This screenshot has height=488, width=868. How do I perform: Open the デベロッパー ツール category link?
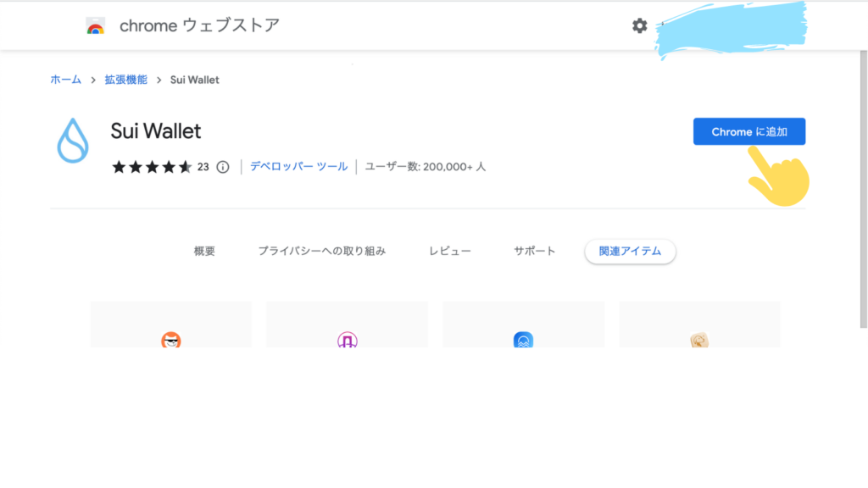pyautogui.click(x=299, y=167)
